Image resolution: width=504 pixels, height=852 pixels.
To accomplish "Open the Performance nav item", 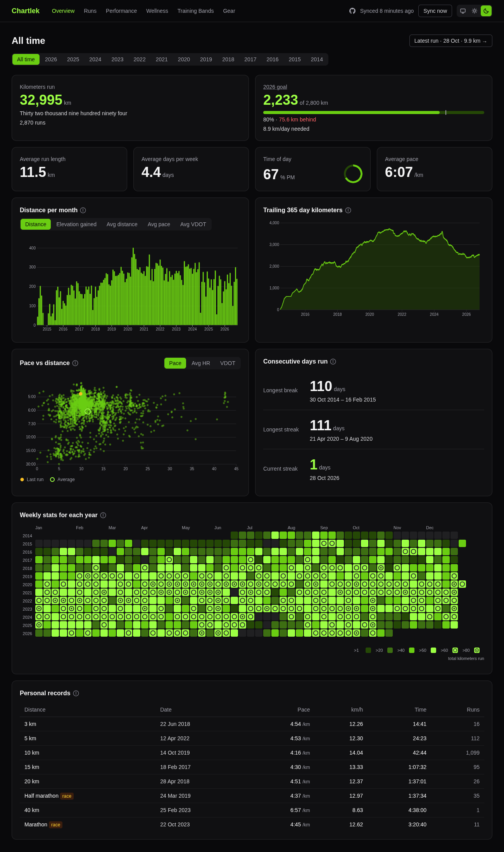I will coord(121,11).
